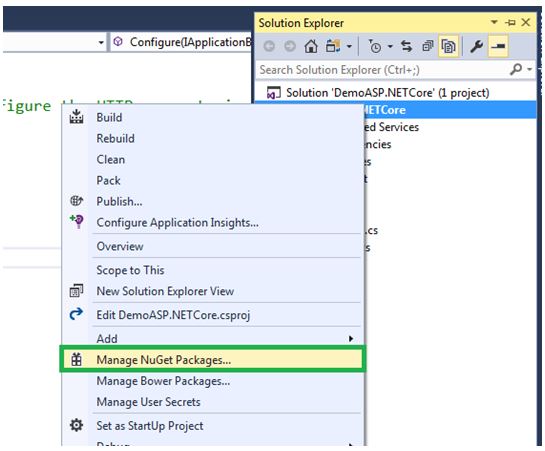Expand the Add submenu arrow
This screenshot has height=451, width=545.
tap(351, 339)
